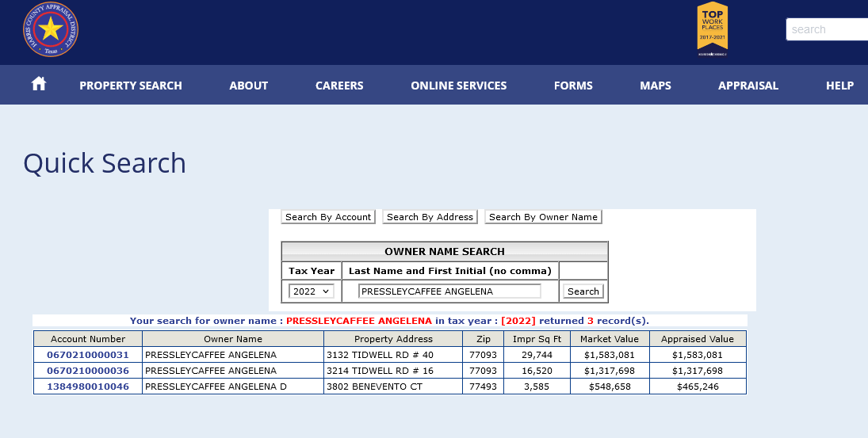Click the Owner Name column header
Screen dimensions: 868x438
coord(233,339)
